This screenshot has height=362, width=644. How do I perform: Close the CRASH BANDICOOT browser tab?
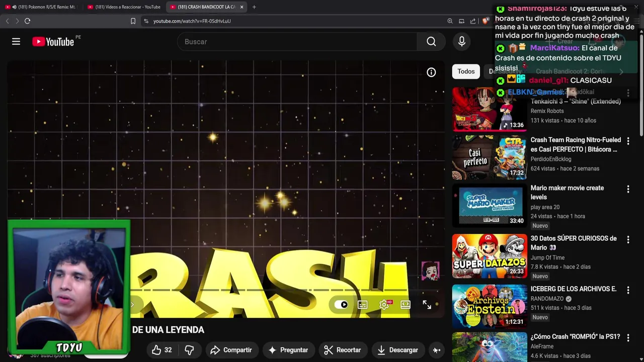[242, 7]
